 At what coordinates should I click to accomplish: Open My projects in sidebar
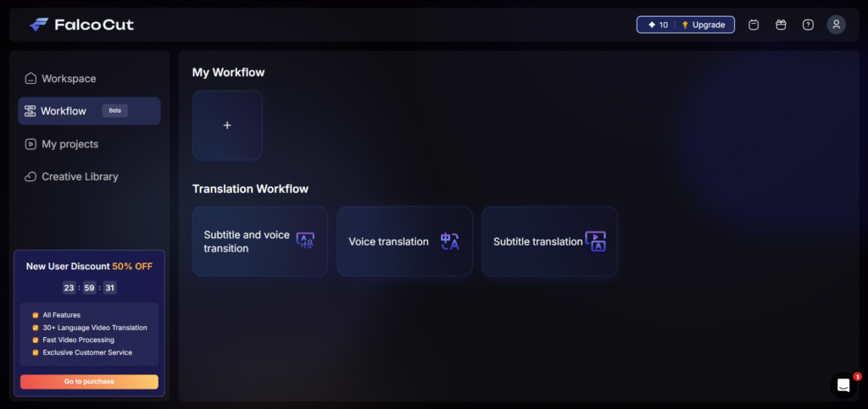pos(89,144)
